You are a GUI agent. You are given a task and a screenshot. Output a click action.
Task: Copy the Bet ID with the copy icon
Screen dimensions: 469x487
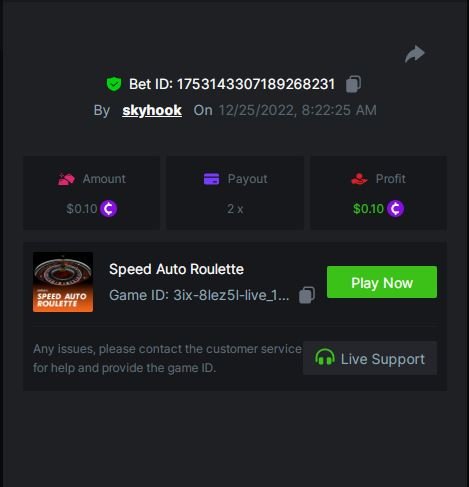[x=353, y=84]
